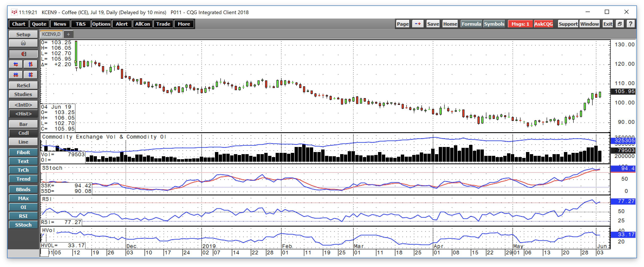Select the FiboR Fibonacci retracement tool

[23, 152]
